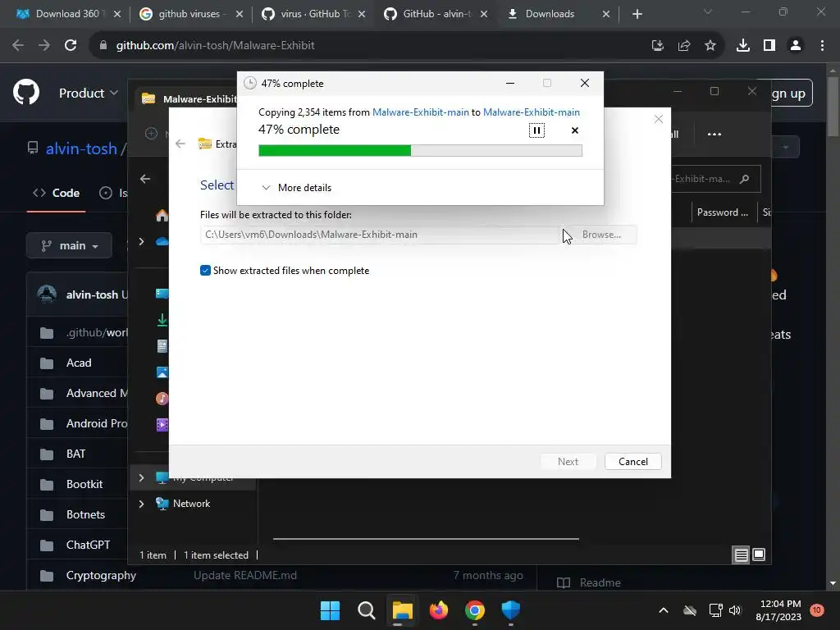Open Music in Explorer sidebar

click(x=162, y=398)
